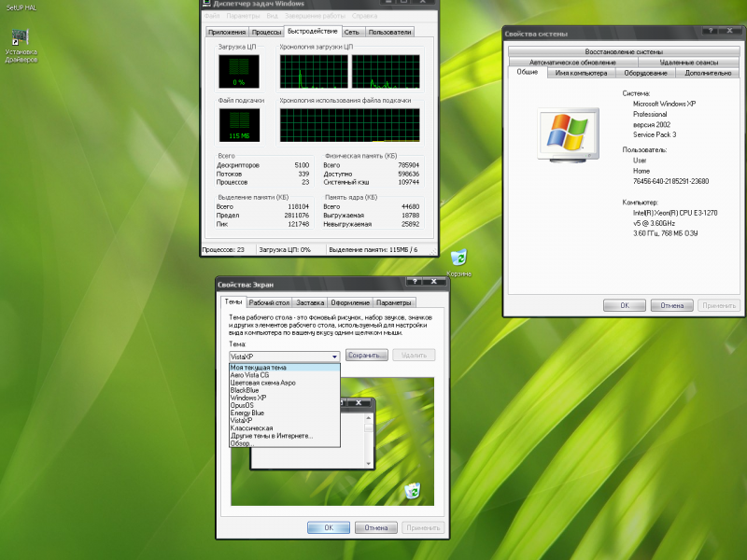
Task: Choose Aero Vista CG theme option
Action: point(285,375)
